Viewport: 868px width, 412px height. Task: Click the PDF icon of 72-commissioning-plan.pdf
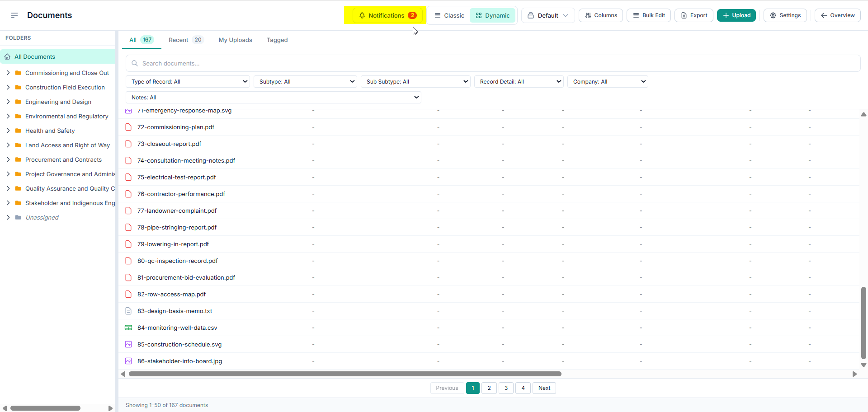coord(128,127)
